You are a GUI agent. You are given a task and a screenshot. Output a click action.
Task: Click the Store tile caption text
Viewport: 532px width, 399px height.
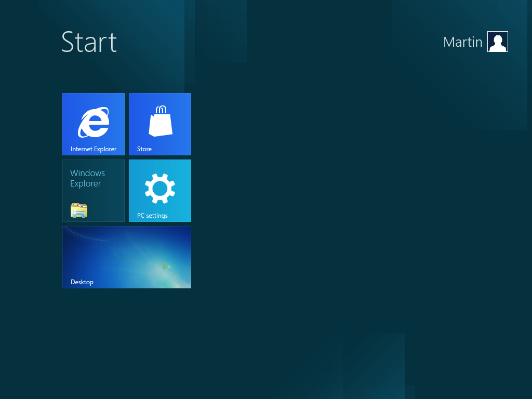pyautogui.click(x=144, y=149)
